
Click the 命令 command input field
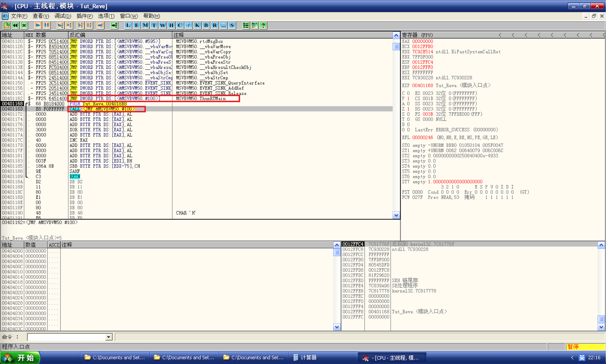coord(66,337)
